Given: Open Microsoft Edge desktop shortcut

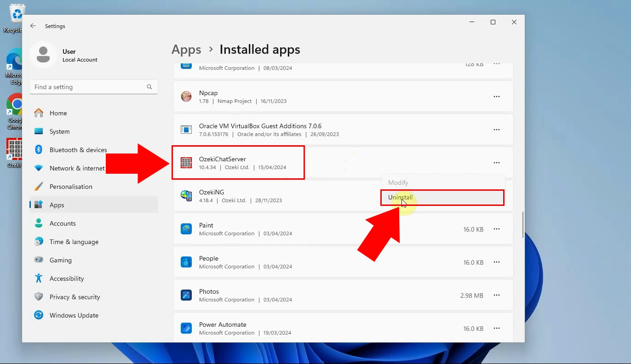Looking at the screenshot, I should pos(14,67).
